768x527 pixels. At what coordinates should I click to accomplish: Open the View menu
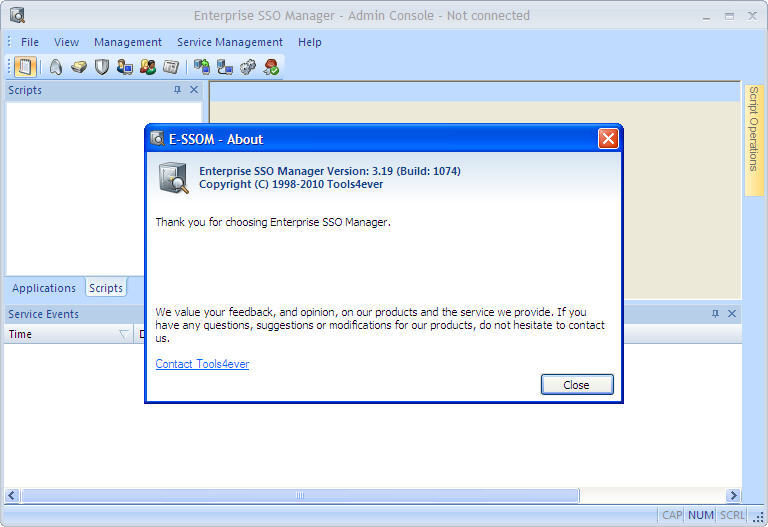(66, 42)
